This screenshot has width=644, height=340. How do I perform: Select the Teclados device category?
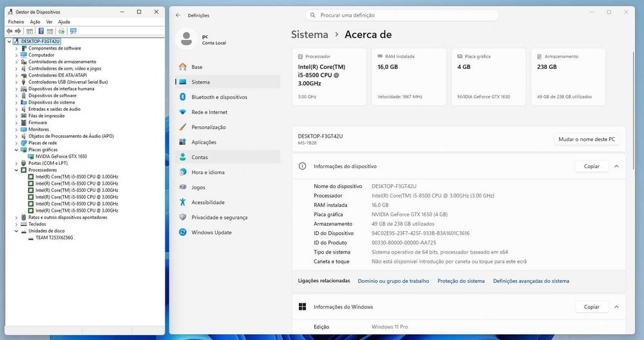click(37, 224)
